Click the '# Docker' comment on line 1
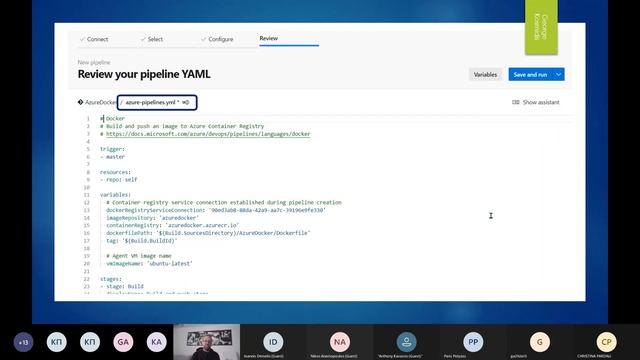The width and height of the screenshot is (640, 360). pyautogui.click(x=113, y=118)
